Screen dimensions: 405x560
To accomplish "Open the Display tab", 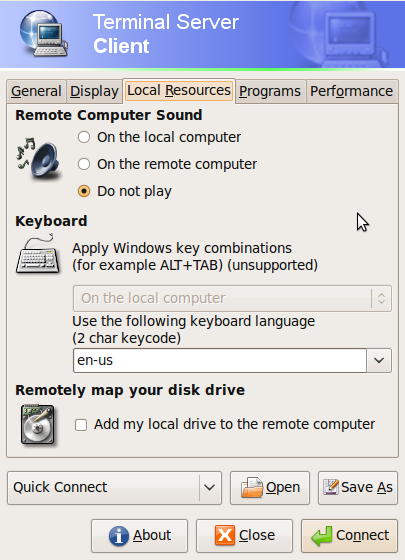I will click(x=94, y=91).
